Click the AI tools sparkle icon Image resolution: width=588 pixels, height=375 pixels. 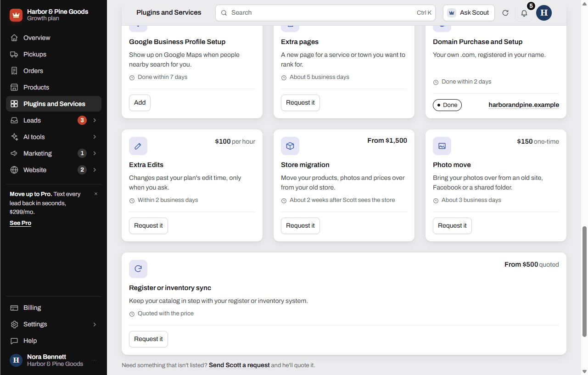click(14, 137)
